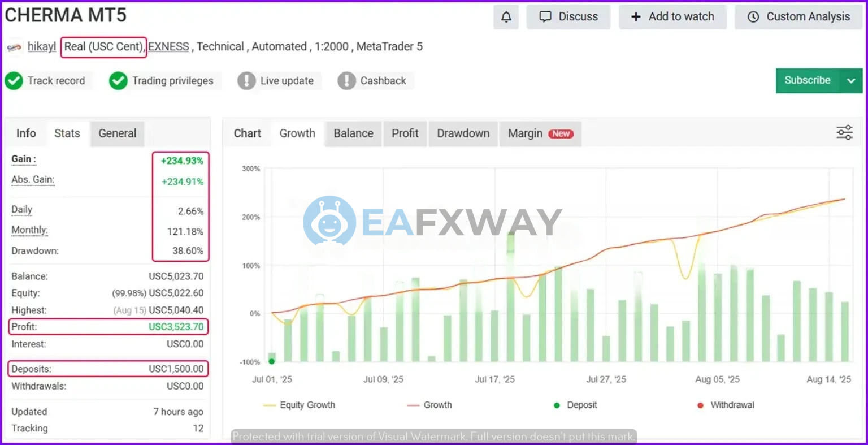Image resolution: width=868 pixels, height=445 pixels.
Task: Switch to the Drawdown chart tab
Action: pyautogui.click(x=463, y=133)
